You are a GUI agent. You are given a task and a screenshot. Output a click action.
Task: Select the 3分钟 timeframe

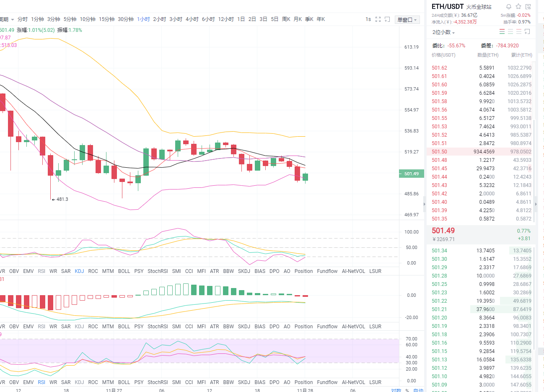point(54,19)
